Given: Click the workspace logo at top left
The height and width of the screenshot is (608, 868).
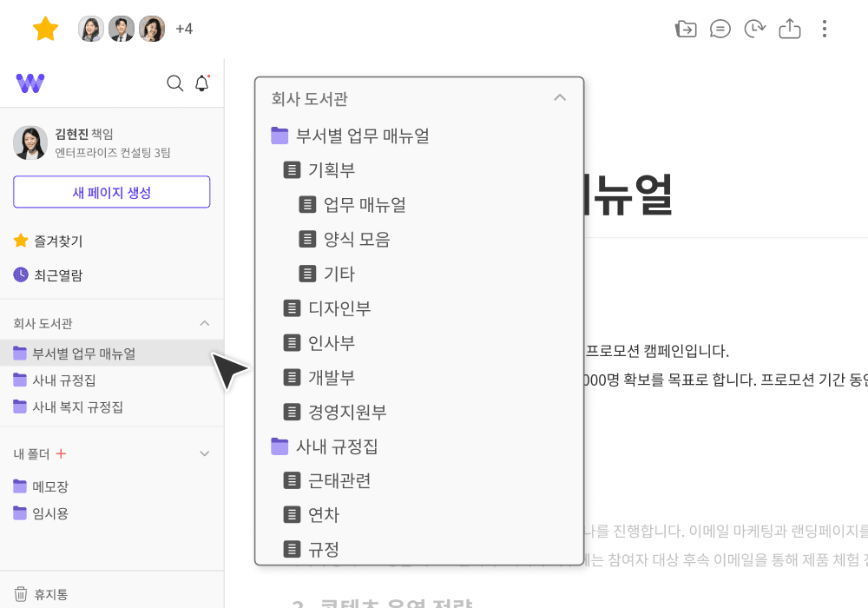Looking at the screenshot, I should pos(30,83).
